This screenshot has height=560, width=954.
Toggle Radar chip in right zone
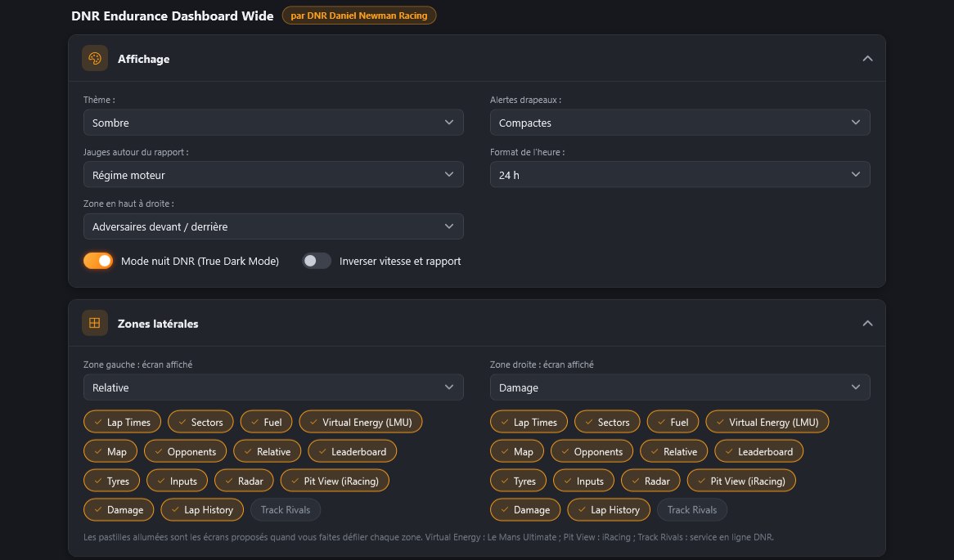(x=650, y=481)
